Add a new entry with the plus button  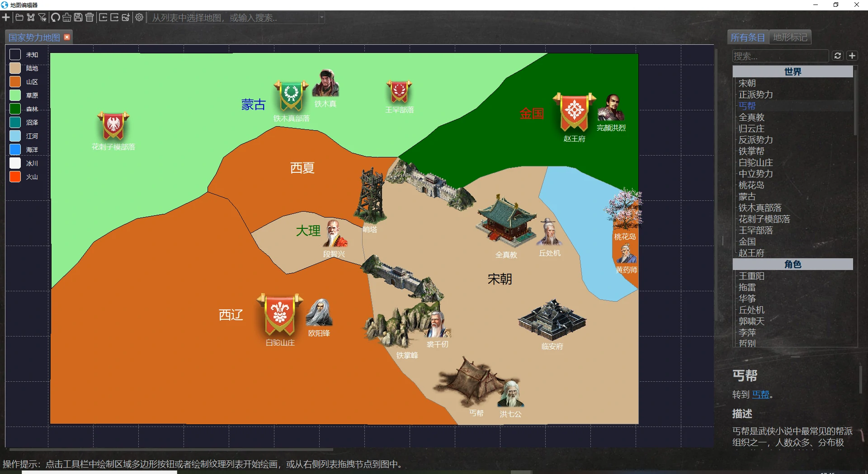pos(852,56)
